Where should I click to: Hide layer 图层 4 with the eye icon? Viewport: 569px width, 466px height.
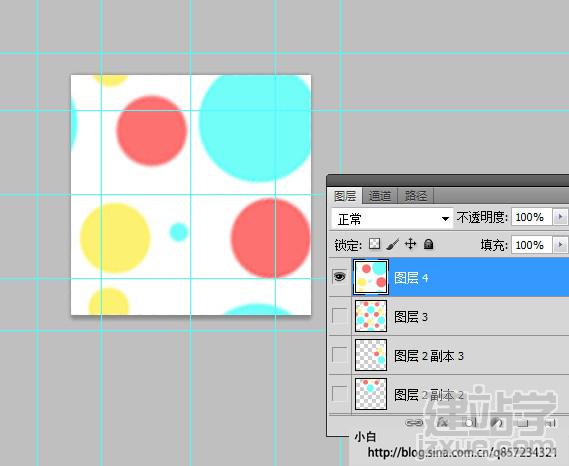(340, 277)
